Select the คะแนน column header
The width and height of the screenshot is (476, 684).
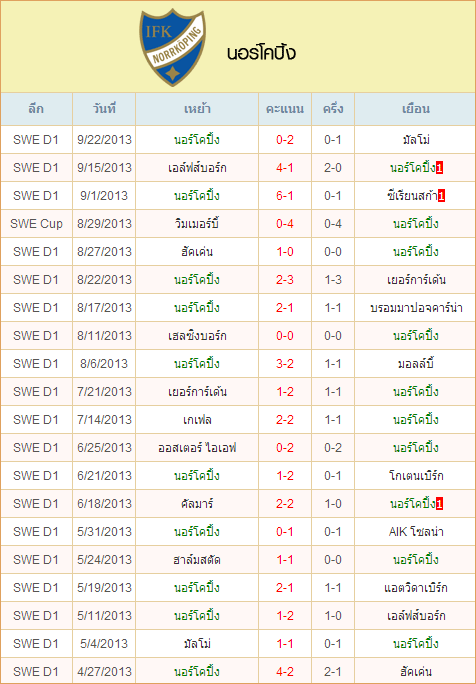285,109
